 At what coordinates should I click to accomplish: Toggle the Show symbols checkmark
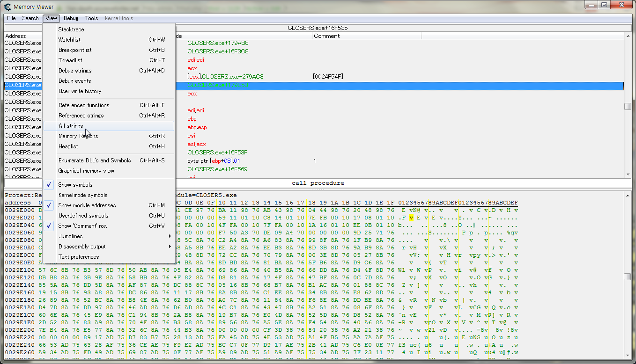[75, 185]
